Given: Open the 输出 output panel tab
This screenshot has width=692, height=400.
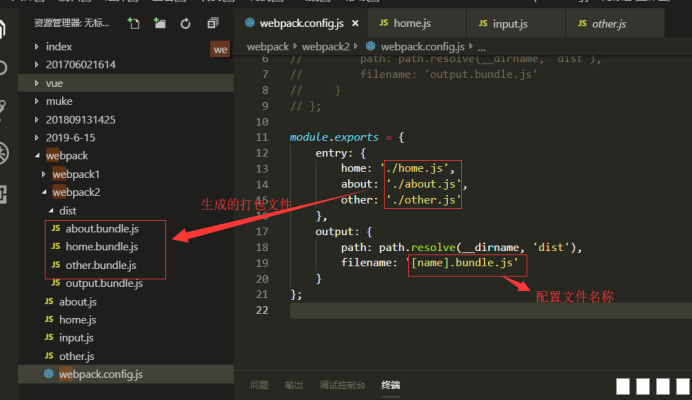Looking at the screenshot, I should [x=294, y=385].
